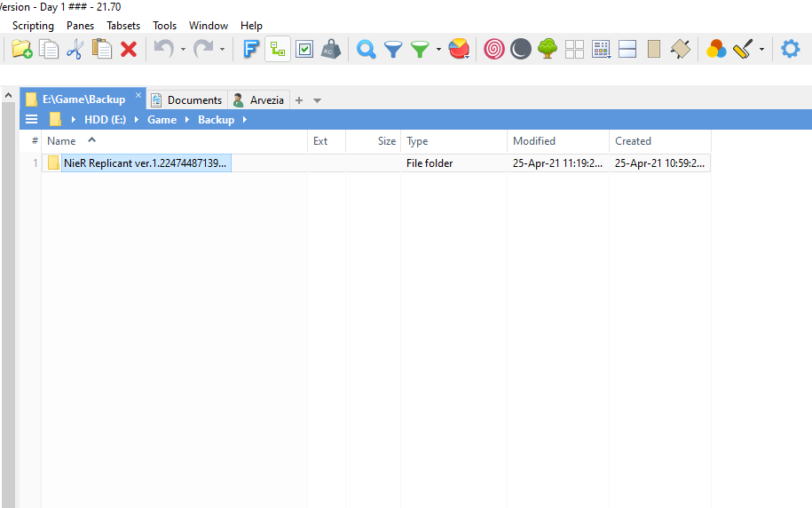
Task: Toggle the Tree view button in toolbar
Action: pos(278,50)
